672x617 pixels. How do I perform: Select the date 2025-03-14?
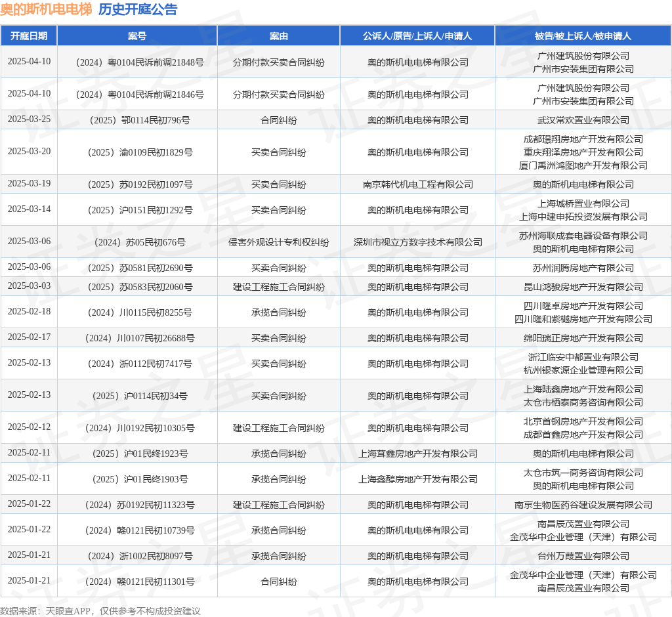[x=29, y=209]
